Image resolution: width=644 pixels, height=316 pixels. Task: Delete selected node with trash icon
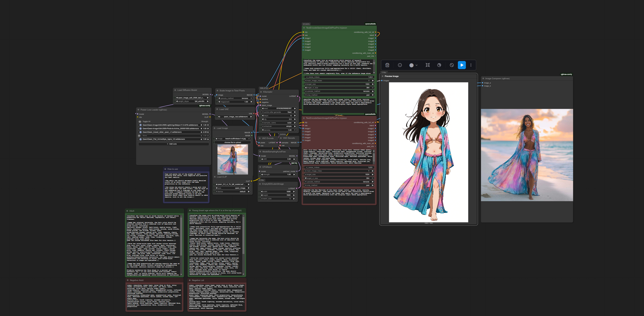(387, 65)
